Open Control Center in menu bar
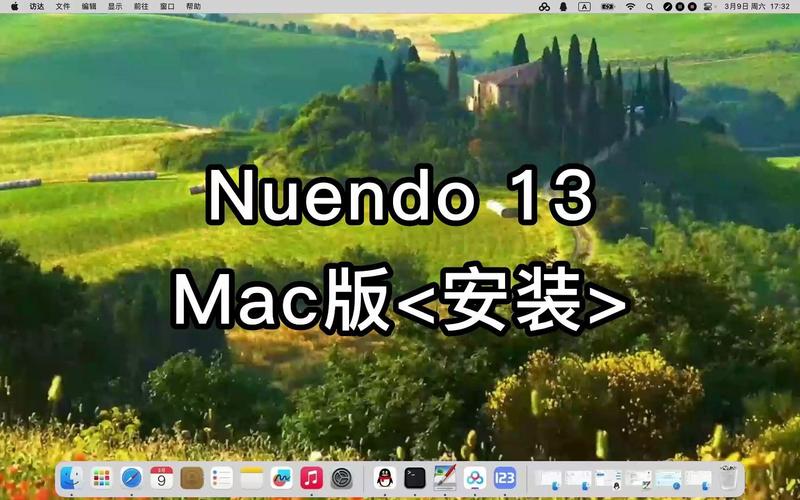The image size is (800, 500). click(x=708, y=7)
